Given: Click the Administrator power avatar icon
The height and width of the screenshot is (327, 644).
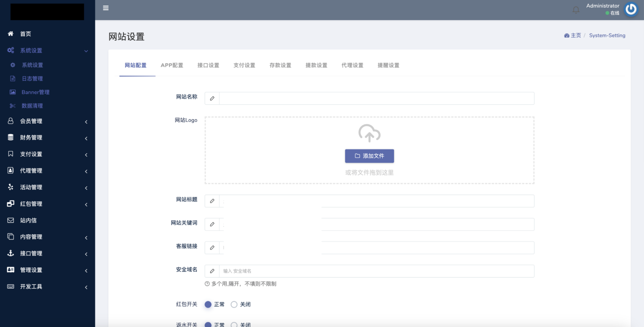Looking at the screenshot, I should [x=631, y=9].
